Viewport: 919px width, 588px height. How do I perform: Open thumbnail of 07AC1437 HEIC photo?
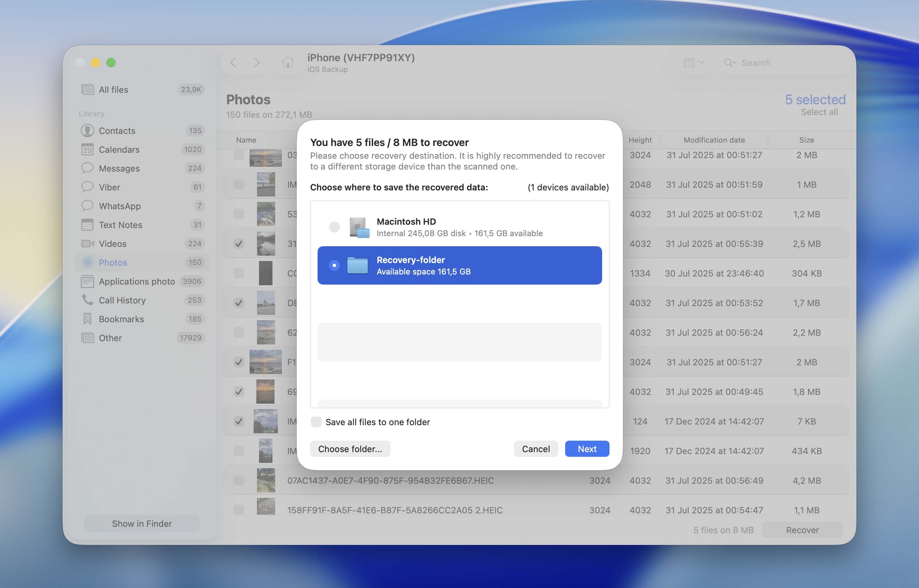[266, 480]
